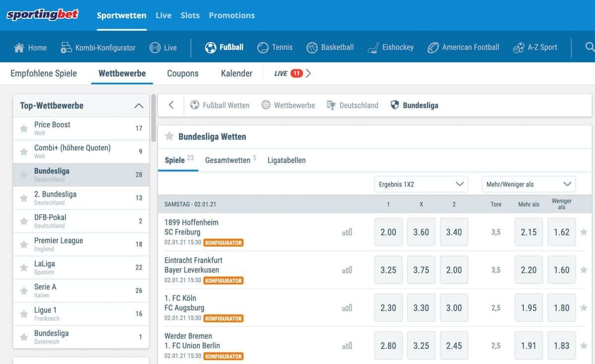Select the Eishockey icon

click(372, 47)
